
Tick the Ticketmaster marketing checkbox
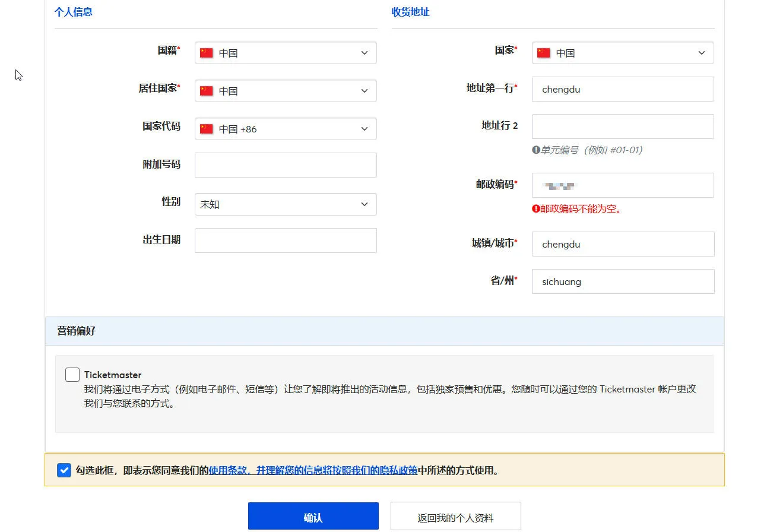[72, 375]
